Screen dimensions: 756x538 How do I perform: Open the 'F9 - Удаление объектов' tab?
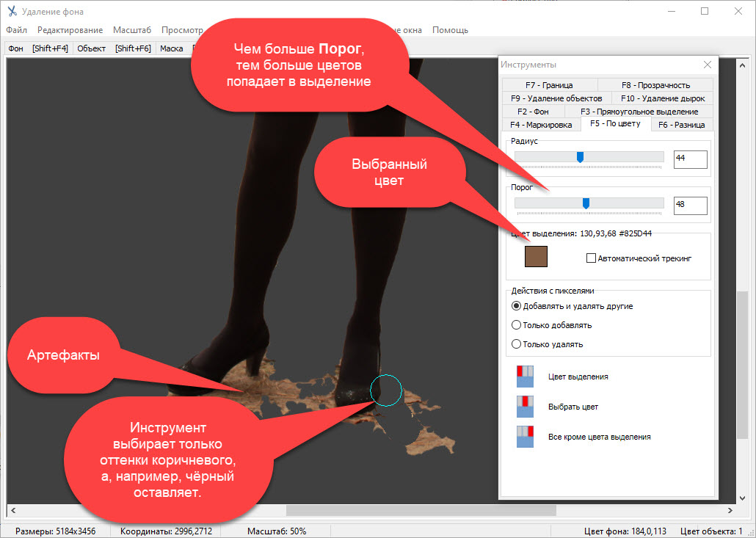(556, 98)
